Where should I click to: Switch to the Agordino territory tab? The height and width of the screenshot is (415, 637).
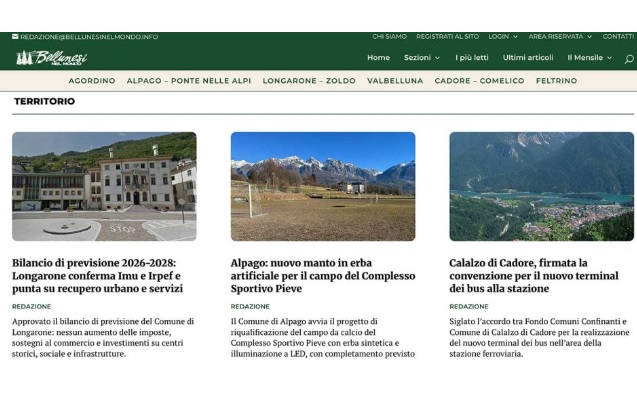[x=91, y=81]
